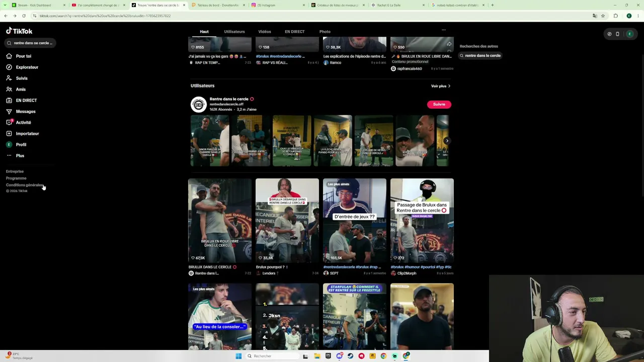Screen dimensions: 644x362
Task: Open the Brulux débarque dans Rentre dans le cercle video
Action: click(287, 220)
